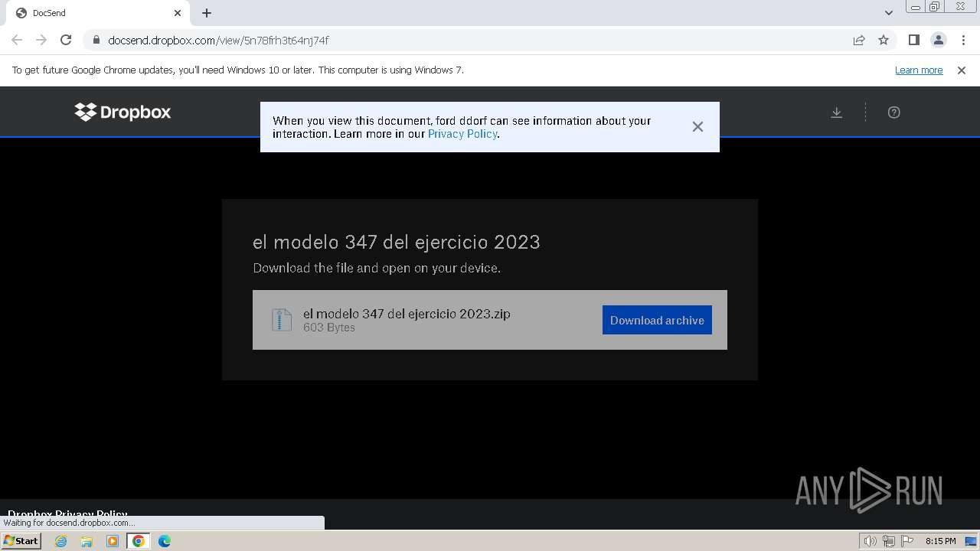Click the download icon in Dropbox header
This screenshot has height=551, width=980.
click(837, 112)
